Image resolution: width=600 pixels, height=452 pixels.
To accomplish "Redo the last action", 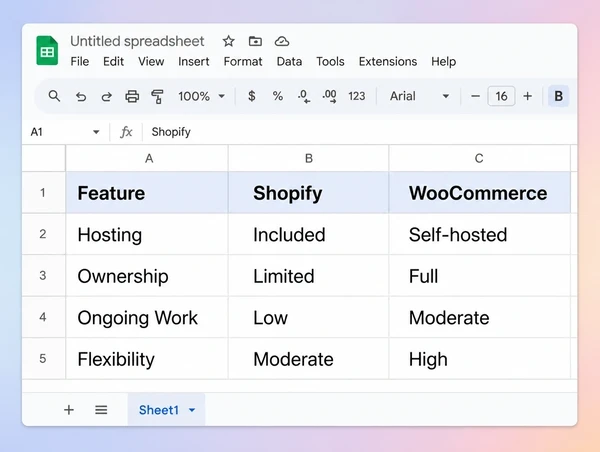I will coord(106,96).
